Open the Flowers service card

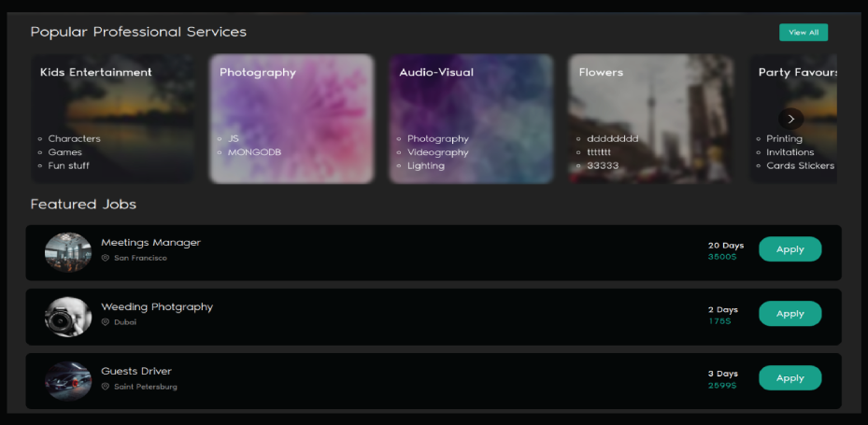click(651, 119)
